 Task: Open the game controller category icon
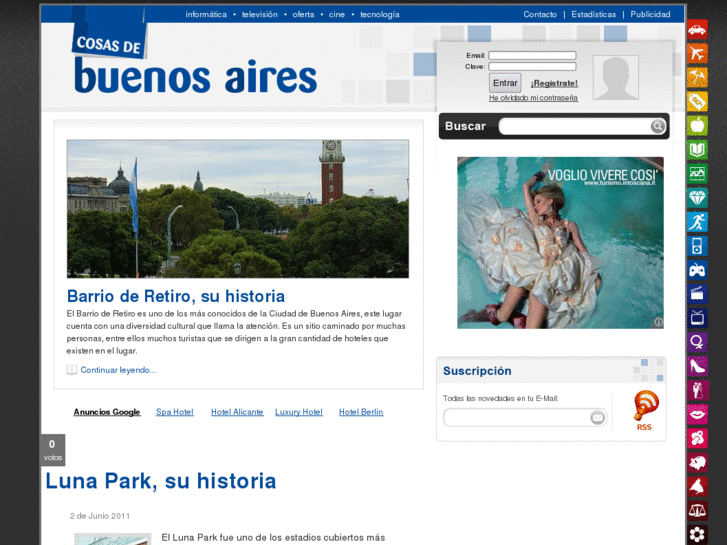point(697,270)
